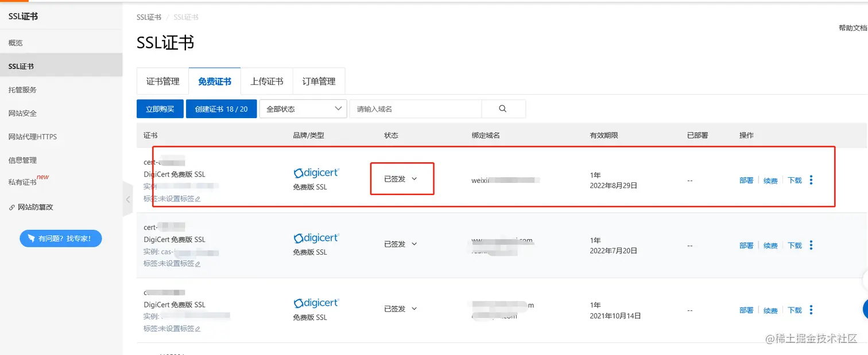Focus the 请输入域名 search field
Image resolution: width=868 pixels, height=355 pixels.
click(x=416, y=109)
